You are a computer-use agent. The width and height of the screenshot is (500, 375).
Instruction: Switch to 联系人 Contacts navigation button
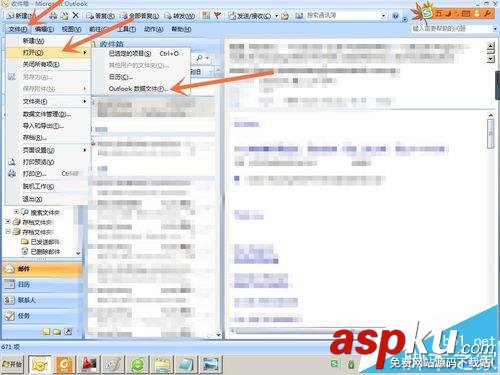click(42, 300)
